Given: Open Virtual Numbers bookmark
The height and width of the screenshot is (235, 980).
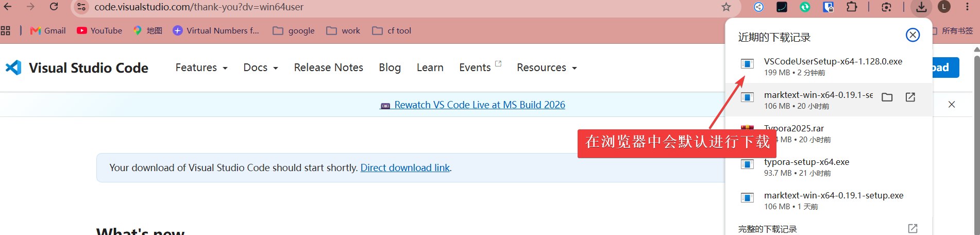Looking at the screenshot, I should coord(216,30).
